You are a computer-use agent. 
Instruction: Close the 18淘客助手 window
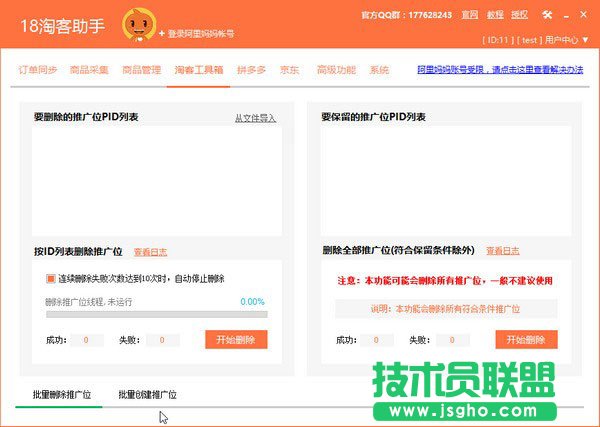coord(583,15)
